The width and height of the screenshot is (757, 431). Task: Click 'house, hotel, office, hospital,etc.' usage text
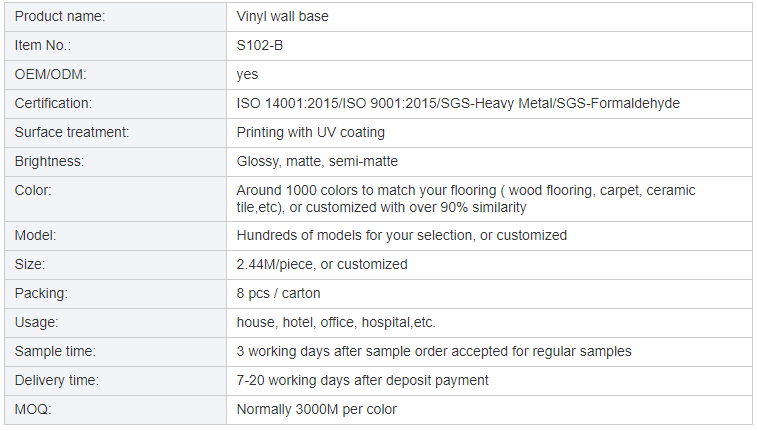336,322
